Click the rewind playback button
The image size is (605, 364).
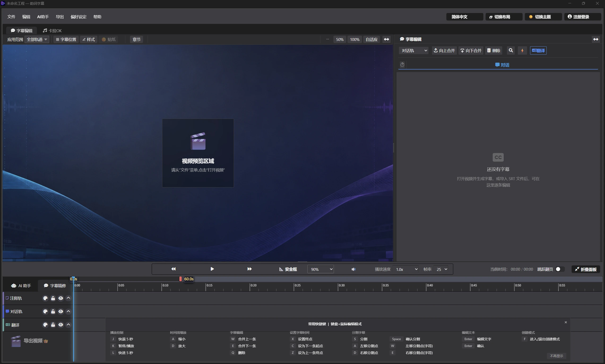pos(173,269)
